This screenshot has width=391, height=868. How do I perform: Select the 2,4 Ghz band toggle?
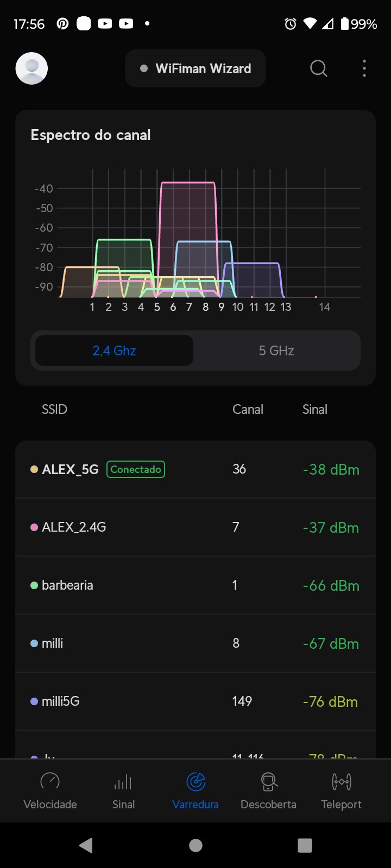click(x=114, y=350)
